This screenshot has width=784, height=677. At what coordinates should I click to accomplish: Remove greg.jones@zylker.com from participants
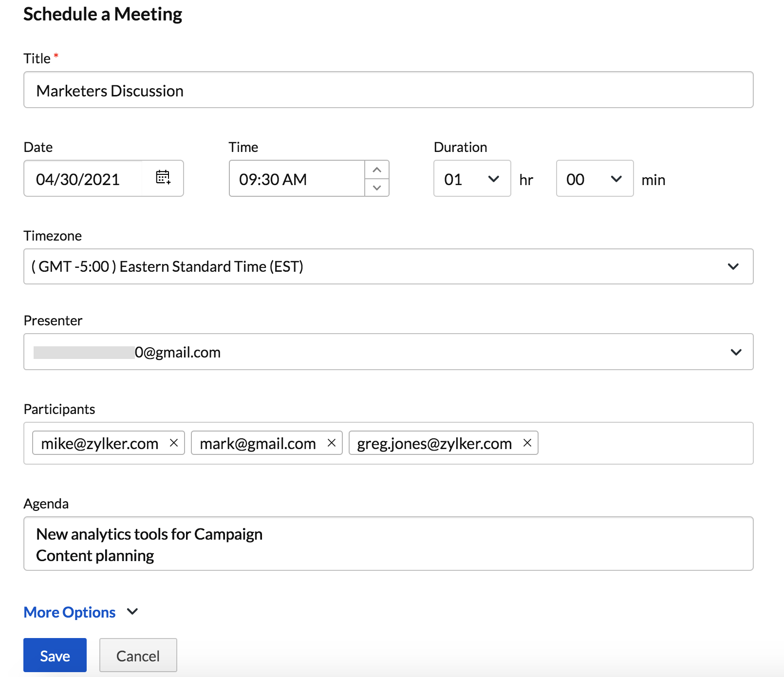tap(527, 443)
